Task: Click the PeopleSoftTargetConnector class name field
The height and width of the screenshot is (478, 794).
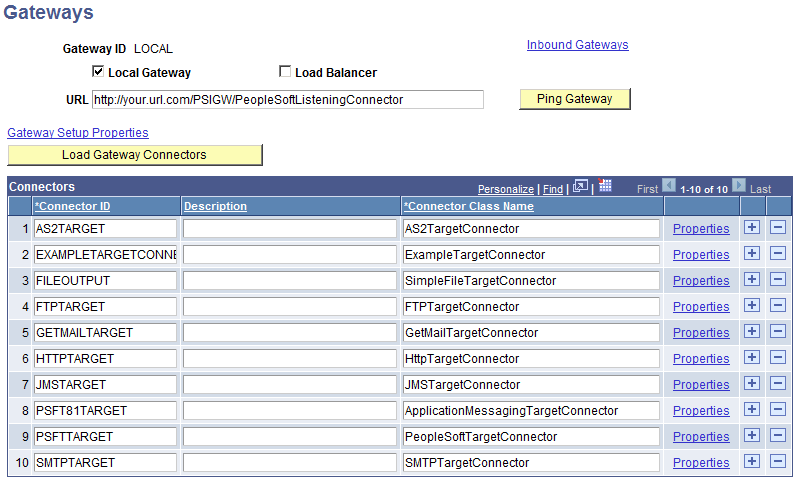Action: point(531,436)
